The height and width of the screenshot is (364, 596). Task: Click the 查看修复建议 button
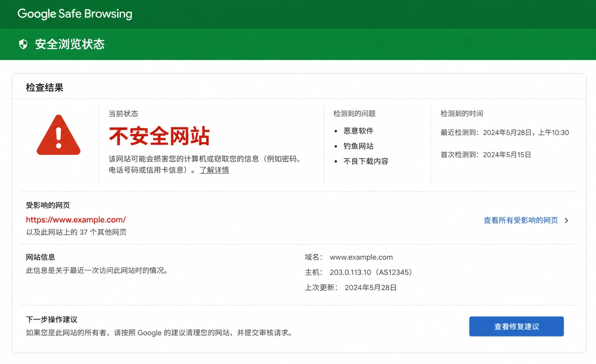tap(516, 326)
